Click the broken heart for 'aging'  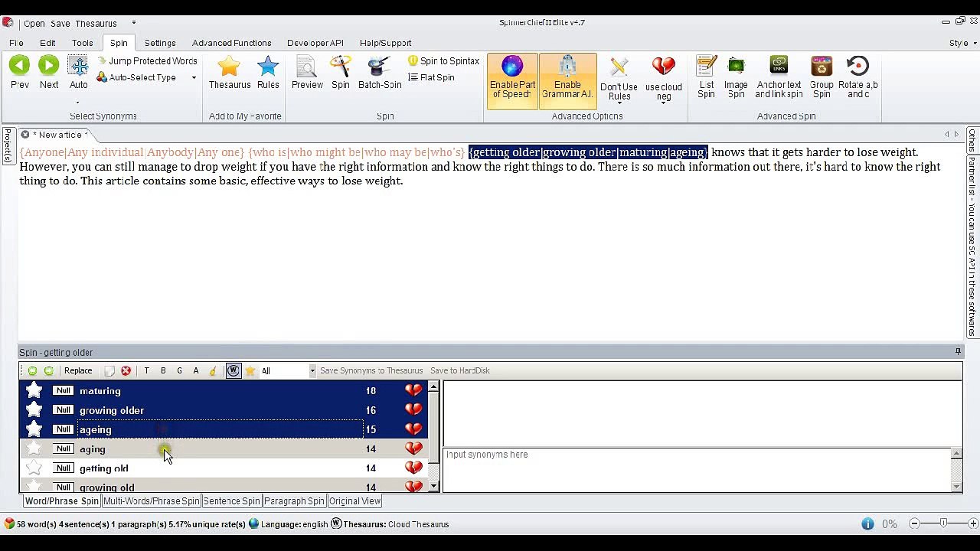[x=413, y=448]
